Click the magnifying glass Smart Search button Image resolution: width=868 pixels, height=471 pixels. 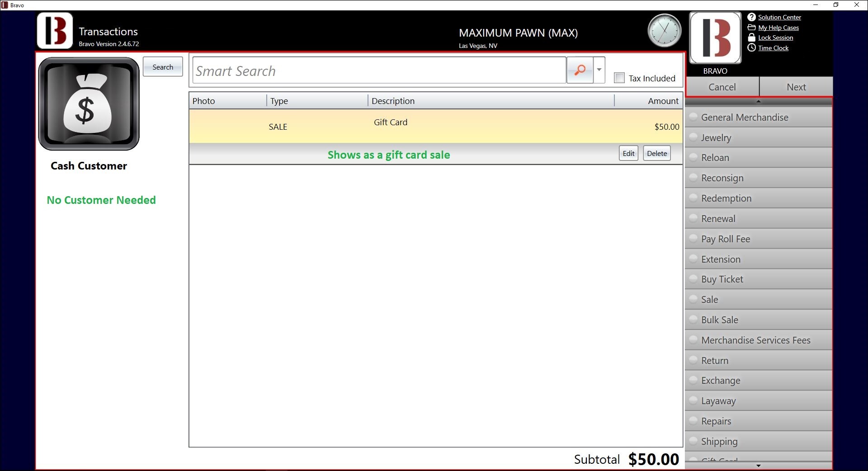click(x=580, y=70)
